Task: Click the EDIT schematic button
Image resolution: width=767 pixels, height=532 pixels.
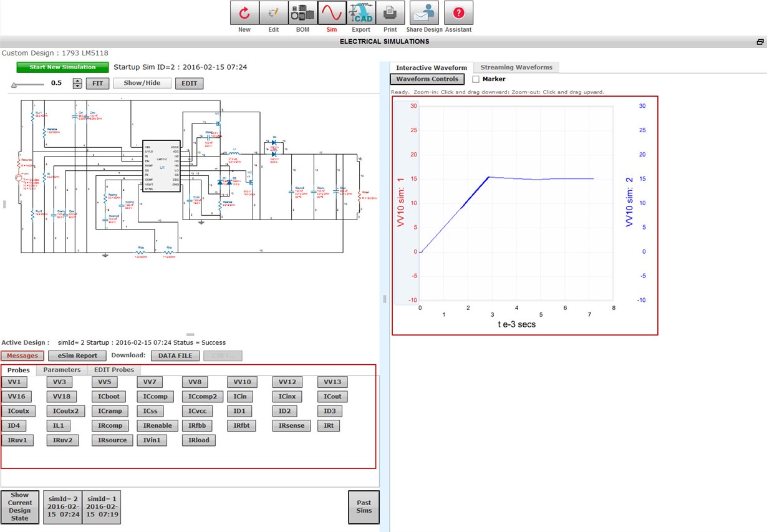Action: (x=189, y=83)
